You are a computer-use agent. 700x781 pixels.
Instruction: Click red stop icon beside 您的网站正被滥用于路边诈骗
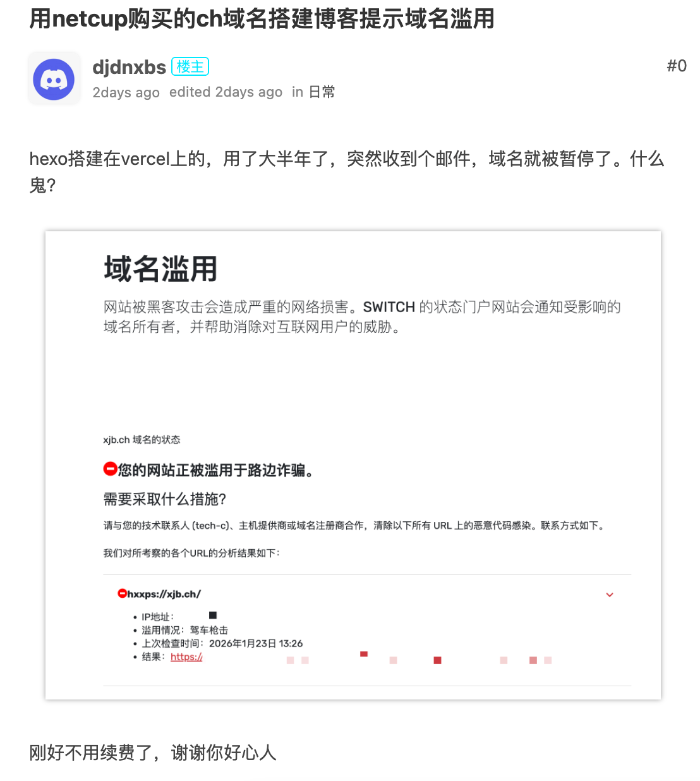pos(110,469)
